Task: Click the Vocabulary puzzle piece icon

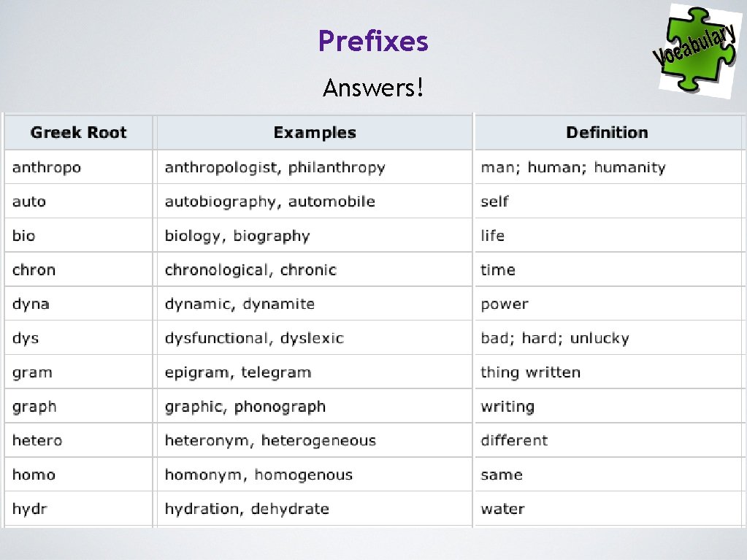Action: click(694, 50)
